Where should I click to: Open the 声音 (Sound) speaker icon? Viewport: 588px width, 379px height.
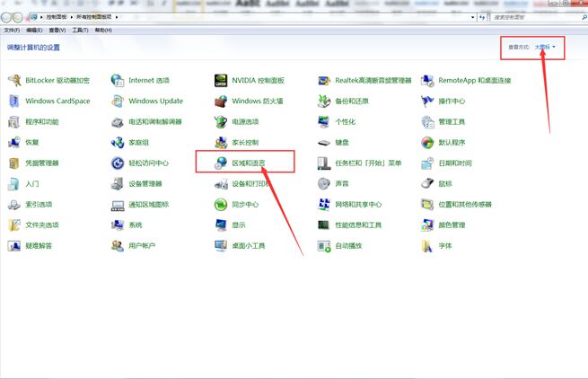coord(324,184)
